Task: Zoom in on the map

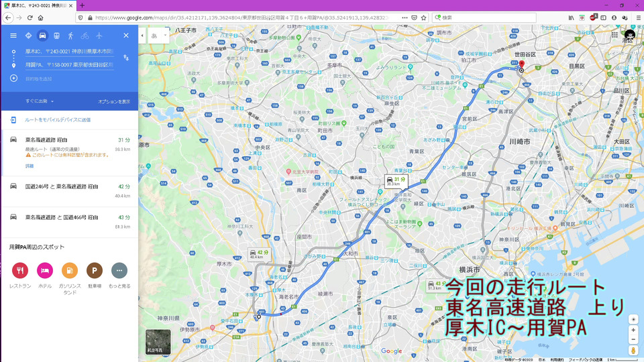Action: click(x=633, y=330)
